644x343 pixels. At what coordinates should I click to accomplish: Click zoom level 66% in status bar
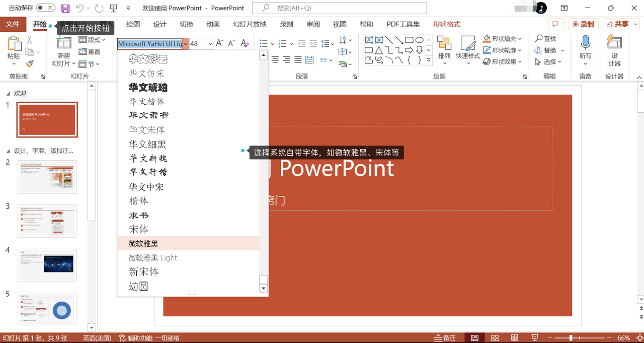pos(624,338)
